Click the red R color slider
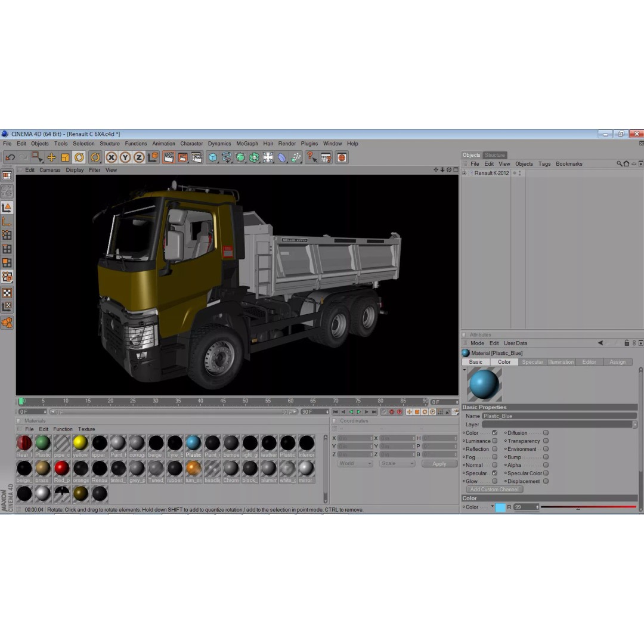Viewport: 644px width, 644px height. tap(588, 507)
